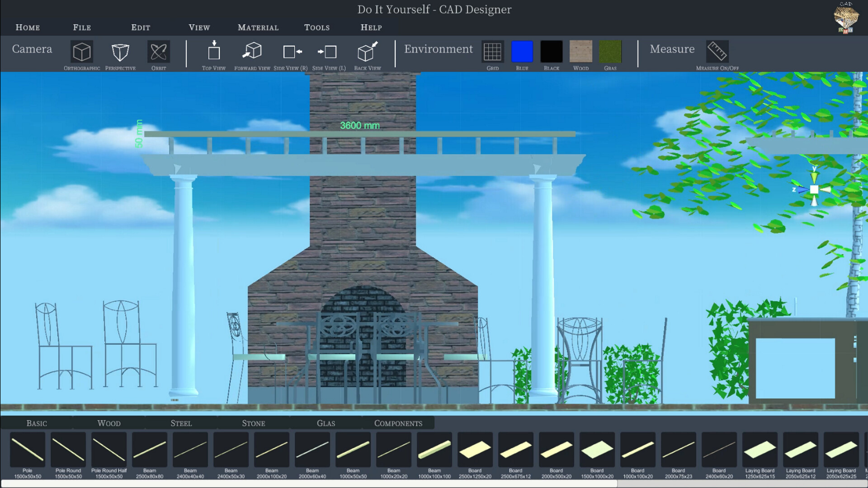This screenshot has height=488, width=868.
Task: Click the File menu
Action: click(x=81, y=27)
